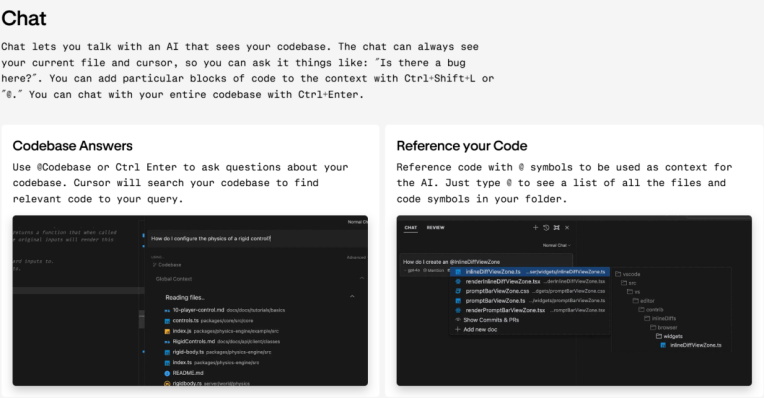
Task: Collapse the Global Context section chevron
Action: pos(362,278)
